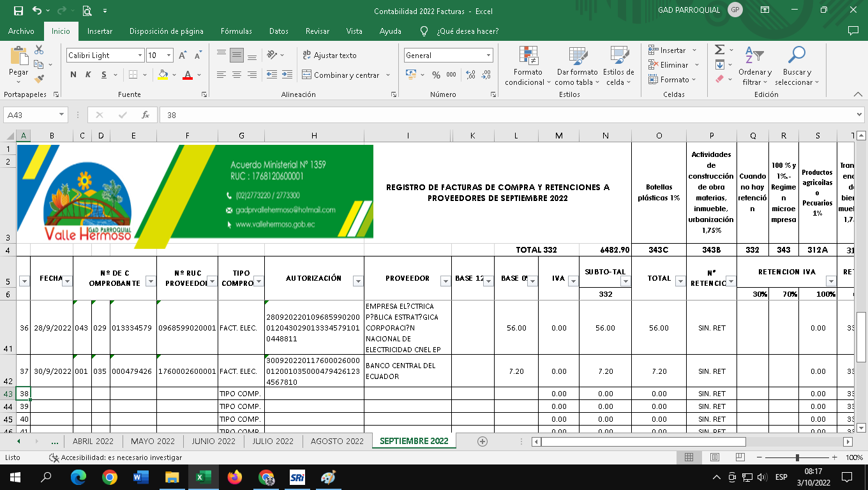Toggle Bold (N) formatting

[x=73, y=75]
